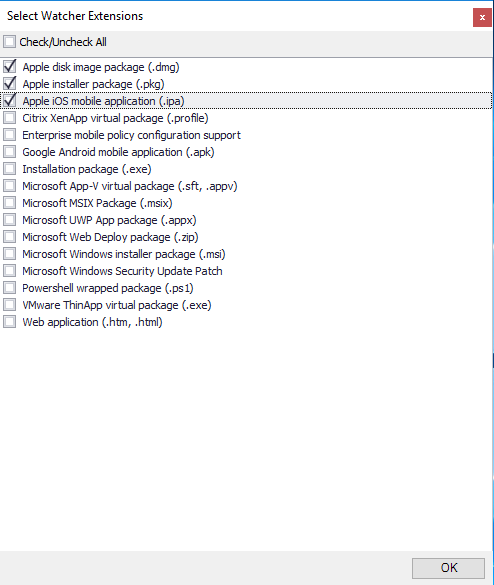494x585 pixels.
Task: Check Microsoft MSIX Package (.msix)
Action: point(9,203)
